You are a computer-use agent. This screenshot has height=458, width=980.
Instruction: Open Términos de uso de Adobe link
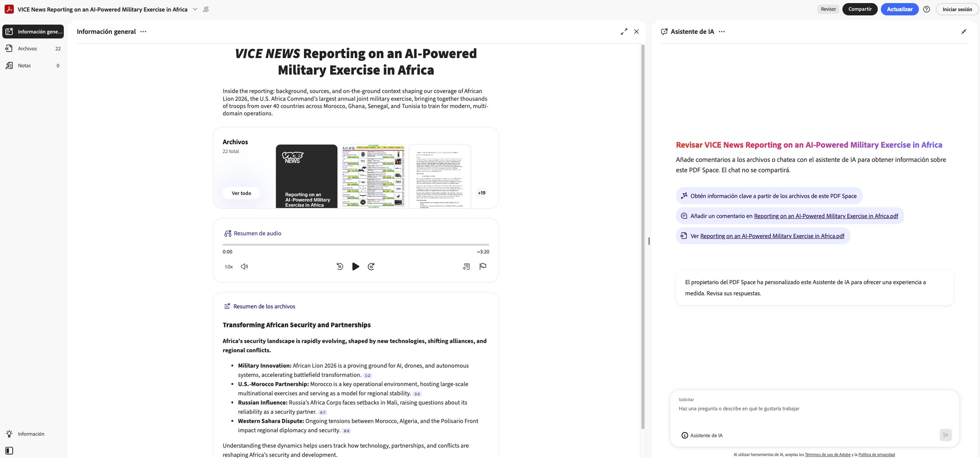point(827,455)
